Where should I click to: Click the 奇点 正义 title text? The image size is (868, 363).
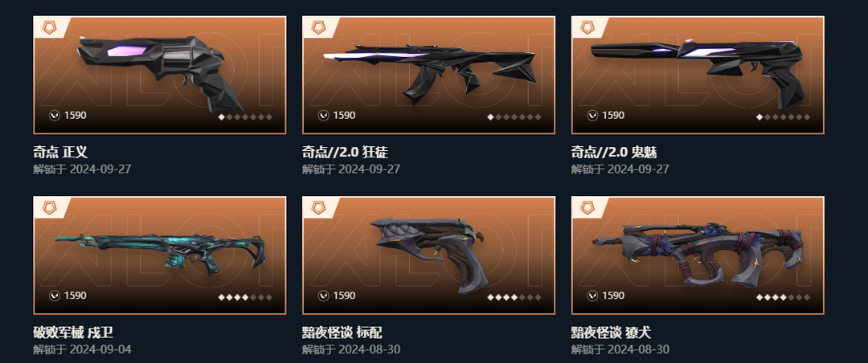60,152
